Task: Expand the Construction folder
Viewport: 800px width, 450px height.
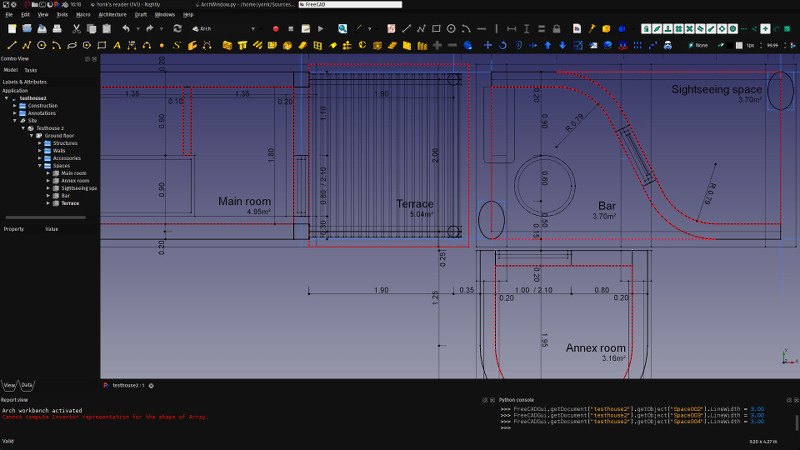Action: pos(15,106)
